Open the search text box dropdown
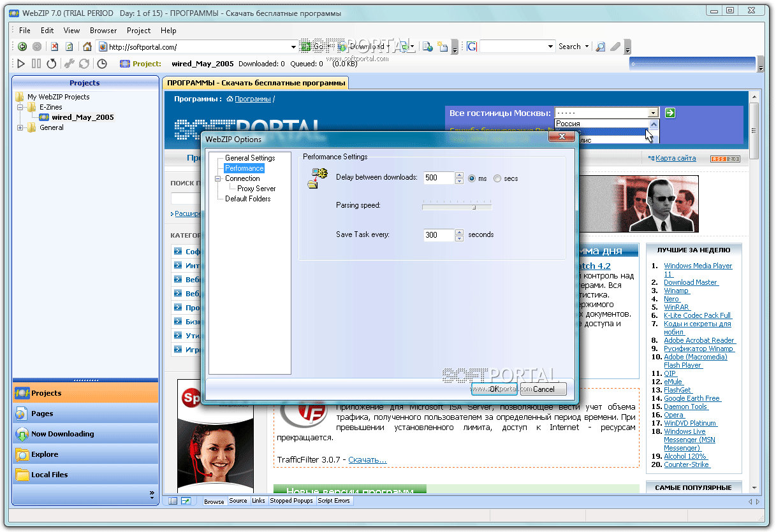The image size is (776, 532). 552,47
